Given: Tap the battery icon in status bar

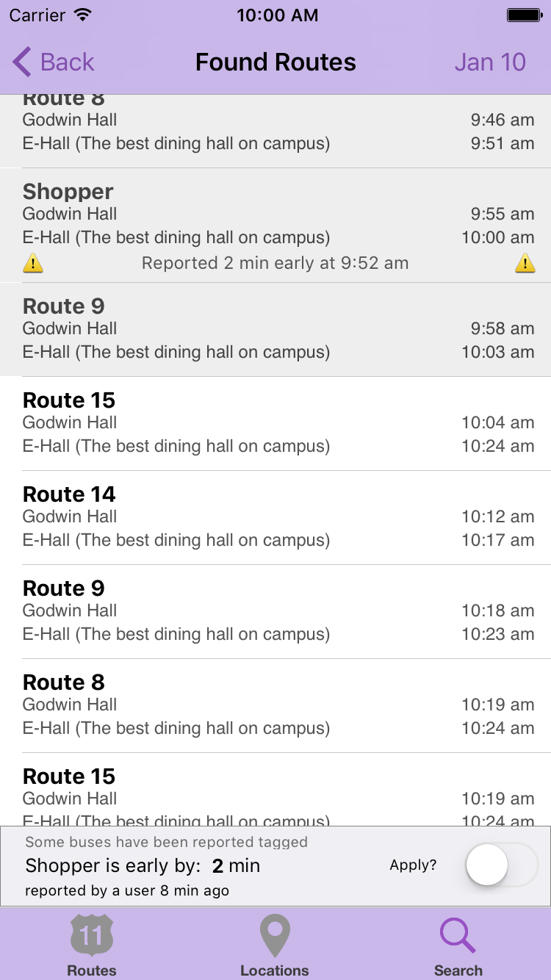Looking at the screenshot, I should coord(524,15).
